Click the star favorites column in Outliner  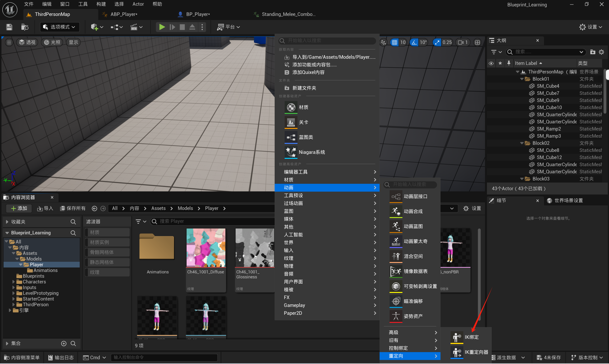click(x=500, y=63)
